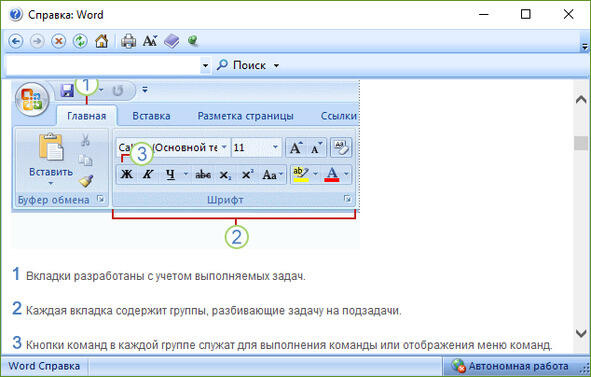The image size is (591, 377).
Task: Change font size with the Aa icon
Action: pos(150,41)
